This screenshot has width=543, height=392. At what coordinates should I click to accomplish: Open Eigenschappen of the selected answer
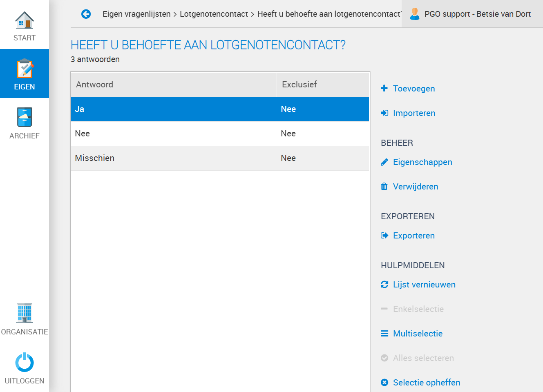[x=422, y=162]
